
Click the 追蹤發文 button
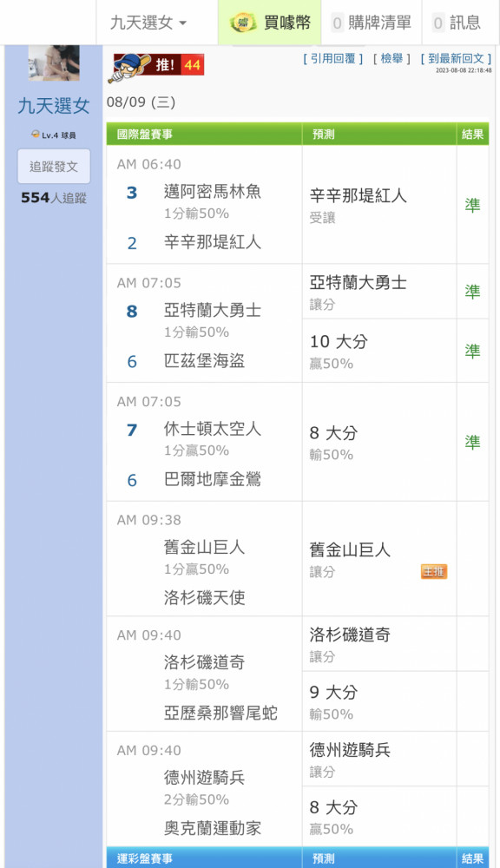[54, 166]
